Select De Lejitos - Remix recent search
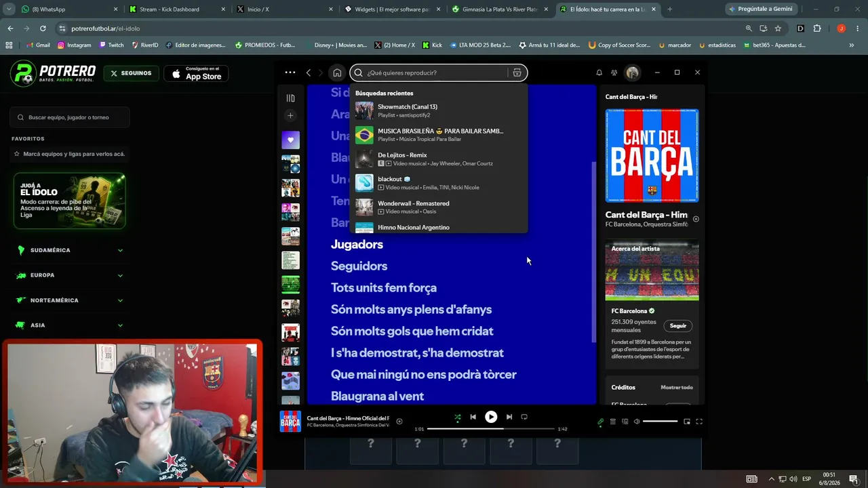This screenshot has height=488, width=868. click(x=438, y=159)
